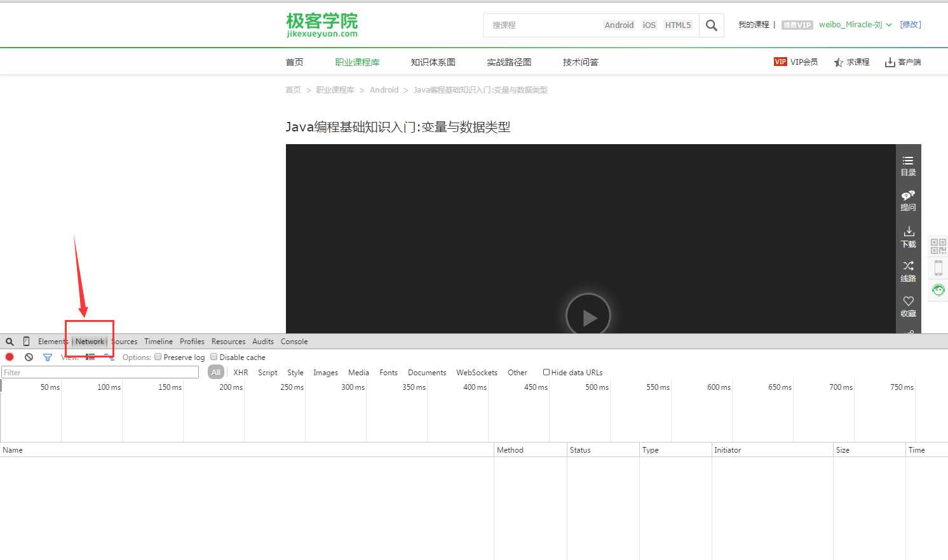Go to 首页 in the main navigation

294,62
